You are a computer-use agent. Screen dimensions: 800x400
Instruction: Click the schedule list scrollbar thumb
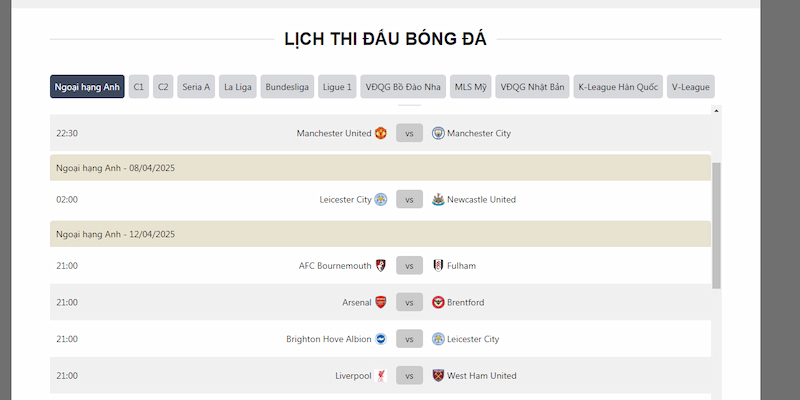(716, 226)
